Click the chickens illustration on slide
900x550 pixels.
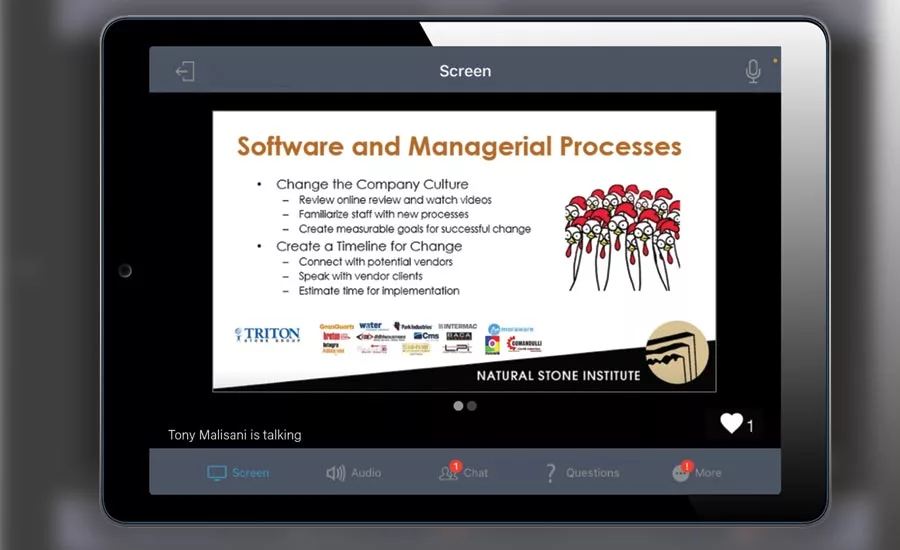coord(623,237)
